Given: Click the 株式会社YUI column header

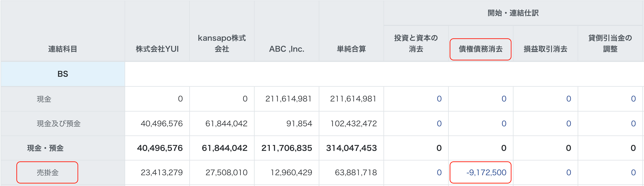Looking at the screenshot, I should [157, 49].
